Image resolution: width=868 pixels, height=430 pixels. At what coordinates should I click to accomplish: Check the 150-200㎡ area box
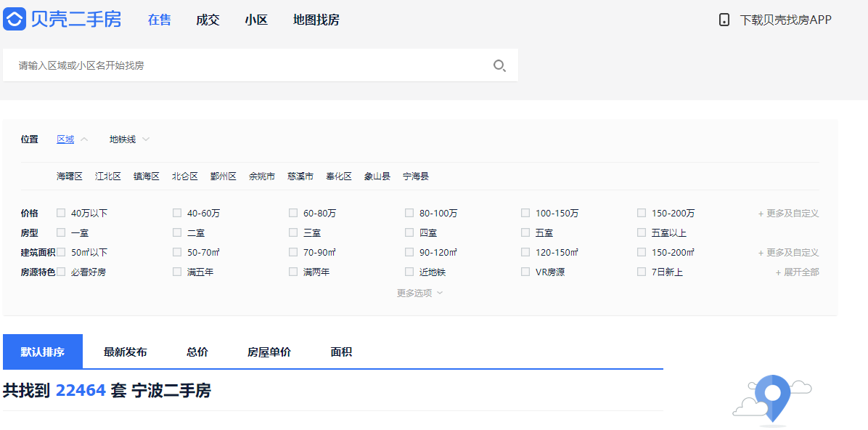click(x=642, y=252)
